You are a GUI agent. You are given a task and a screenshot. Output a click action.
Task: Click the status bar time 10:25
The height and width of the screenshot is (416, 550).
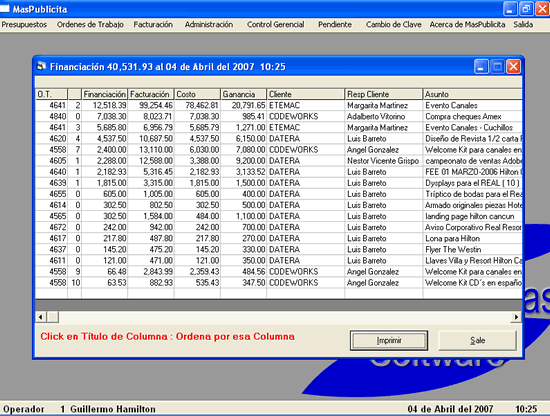point(526,409)
